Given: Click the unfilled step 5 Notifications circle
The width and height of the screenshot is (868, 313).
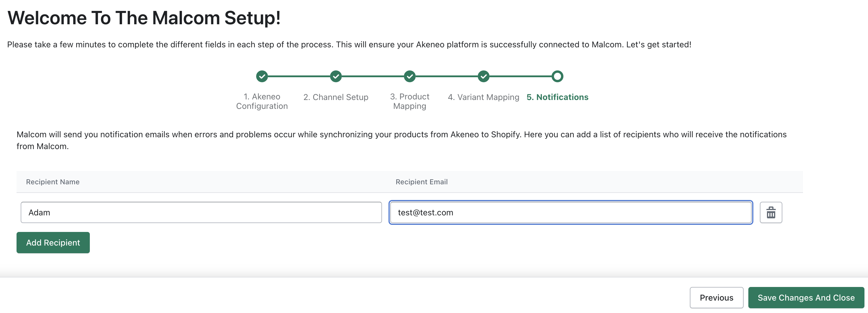Looking at the screenshot, I should pyautogui.click(x=557, y=76).
